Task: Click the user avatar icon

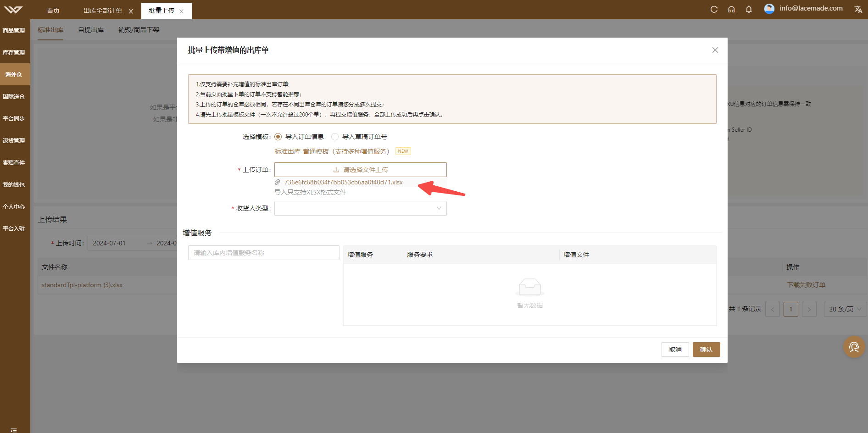Action: [769, 9]
